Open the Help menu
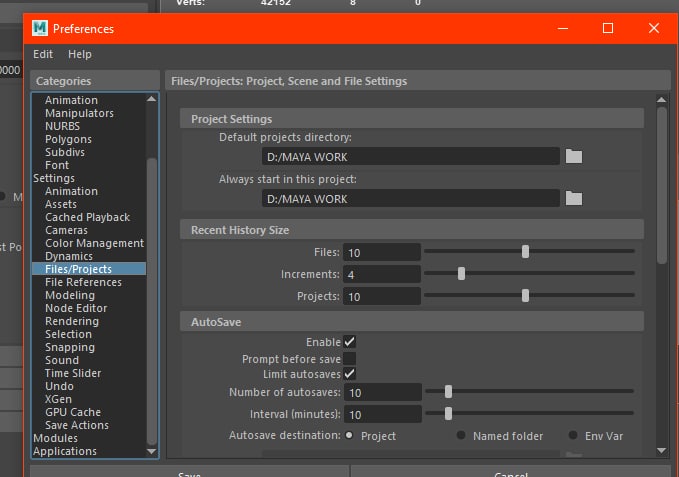Screen dimensions: 679x477 point(80,54)
